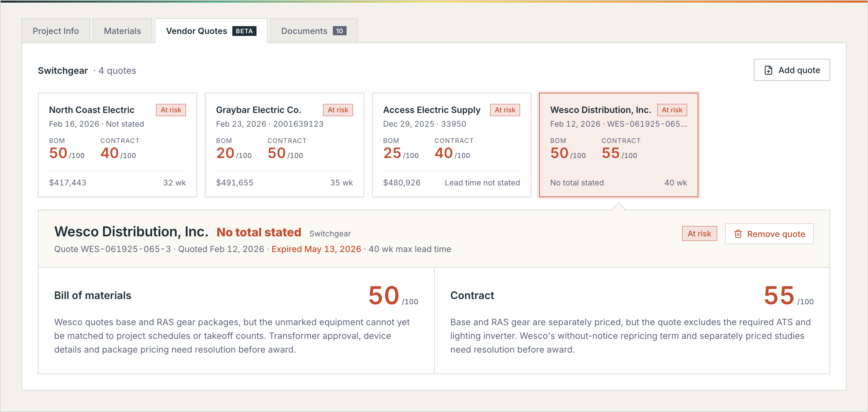Viewport: 868px width, 412px height.
Task: Switch to the Materials tab
Action: (x=122, y=31)
